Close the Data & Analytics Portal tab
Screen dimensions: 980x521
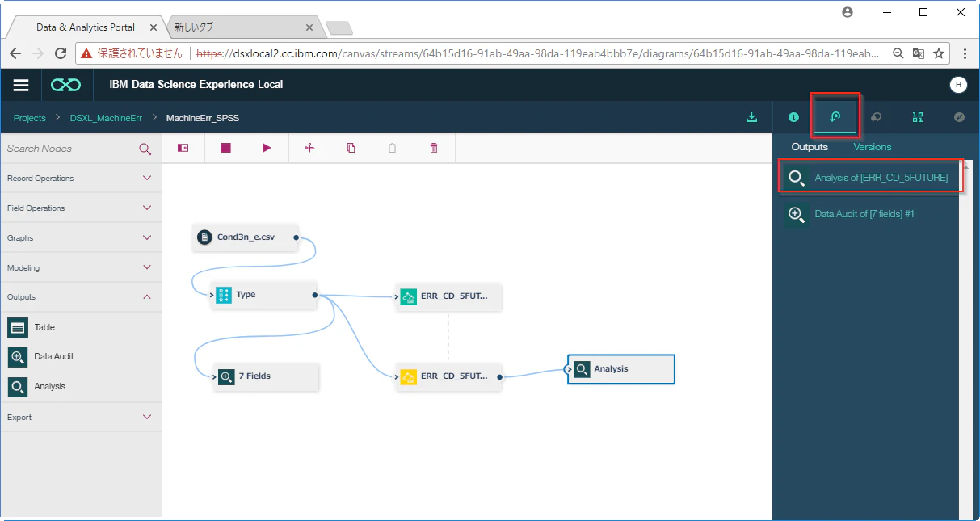tap(154, 27)
